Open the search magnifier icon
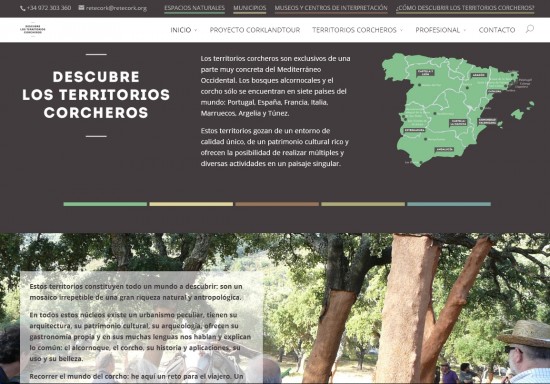The width and height of the screenshot is (550, 384). [x=530, y=29]
